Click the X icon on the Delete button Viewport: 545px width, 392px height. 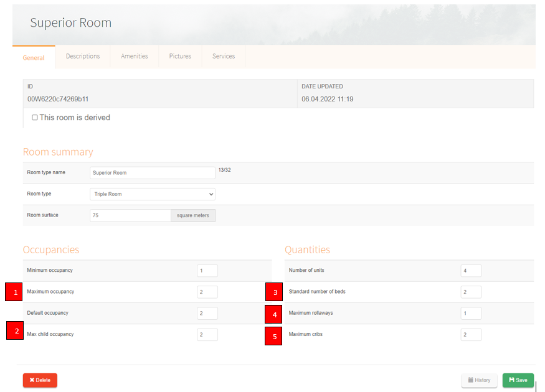(34, 380)
